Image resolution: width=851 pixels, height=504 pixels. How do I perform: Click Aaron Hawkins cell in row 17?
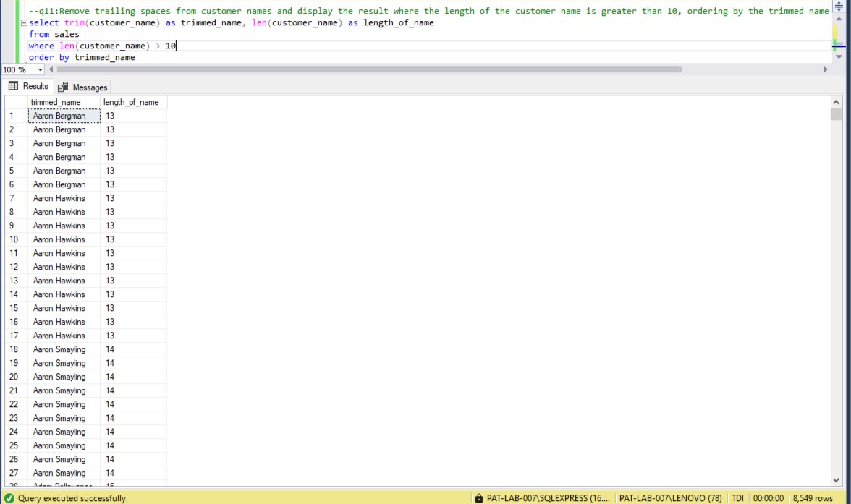tap(64, 336)
